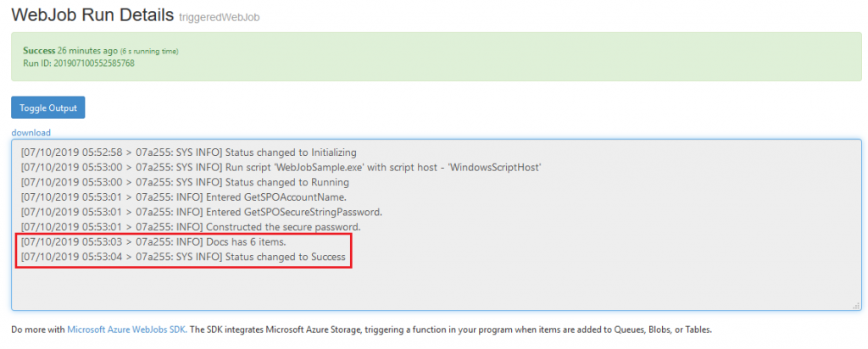Click the 'Docs has 6 items' log line
Viewport: 868px width, 349px height.
153,241
